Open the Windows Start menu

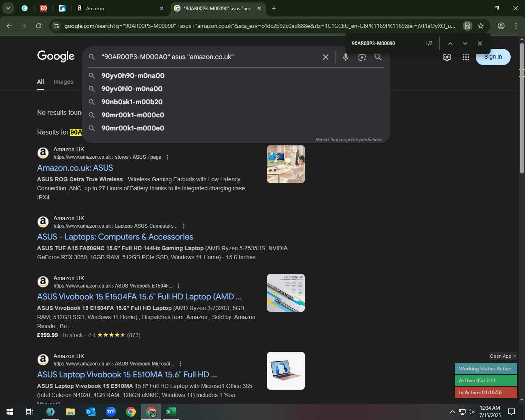click(x=10, y=412)
